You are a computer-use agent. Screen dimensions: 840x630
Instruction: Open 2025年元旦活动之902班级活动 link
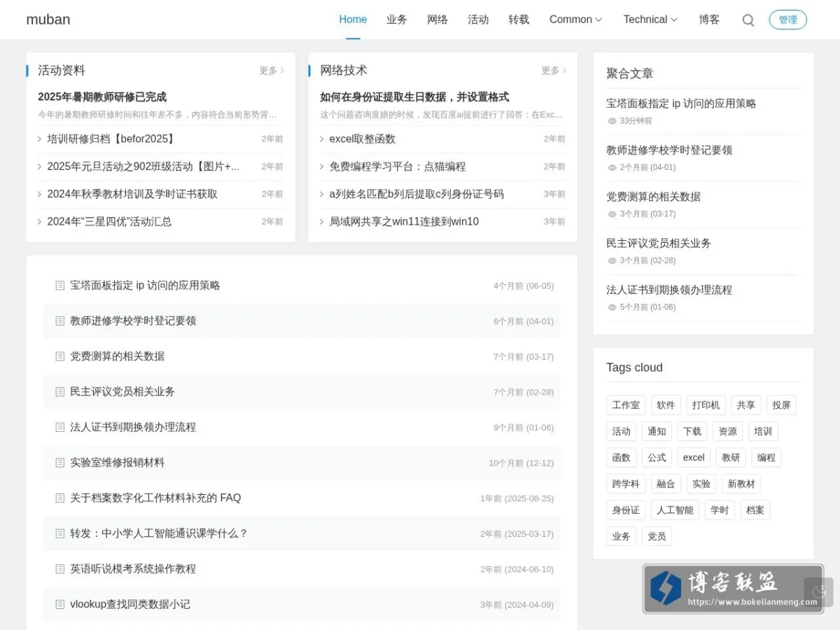coord(143,167)
